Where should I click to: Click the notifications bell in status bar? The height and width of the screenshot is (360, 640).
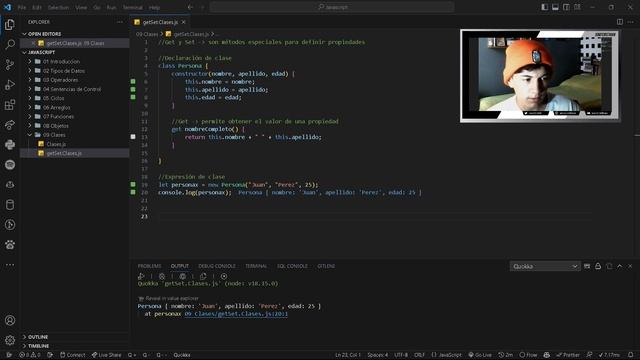[631, 355]
